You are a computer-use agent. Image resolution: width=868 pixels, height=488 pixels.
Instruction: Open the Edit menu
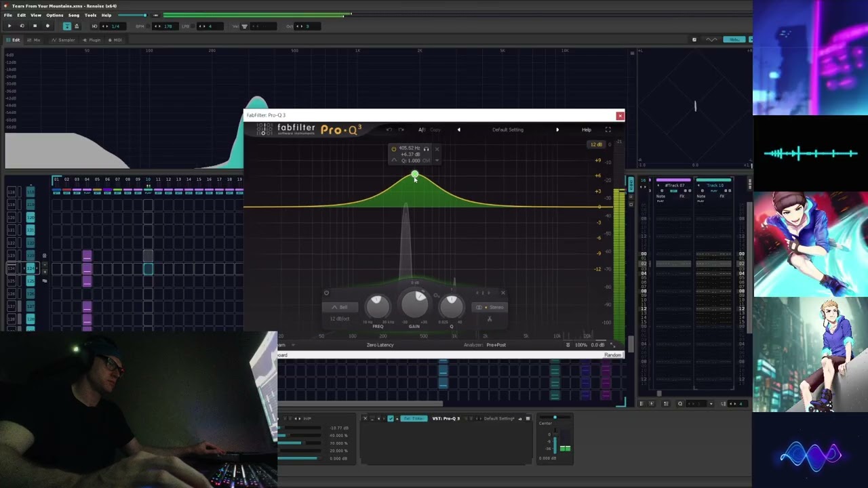[x=22, y=15]
